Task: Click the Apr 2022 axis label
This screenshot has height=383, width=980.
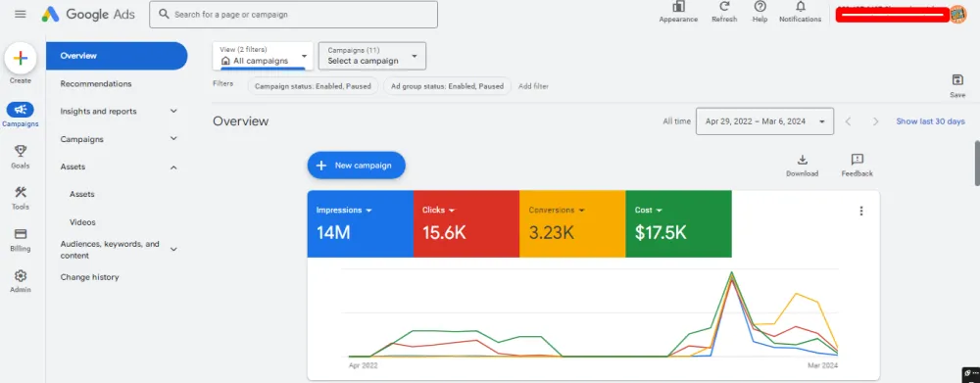Action: coord(364,365)
